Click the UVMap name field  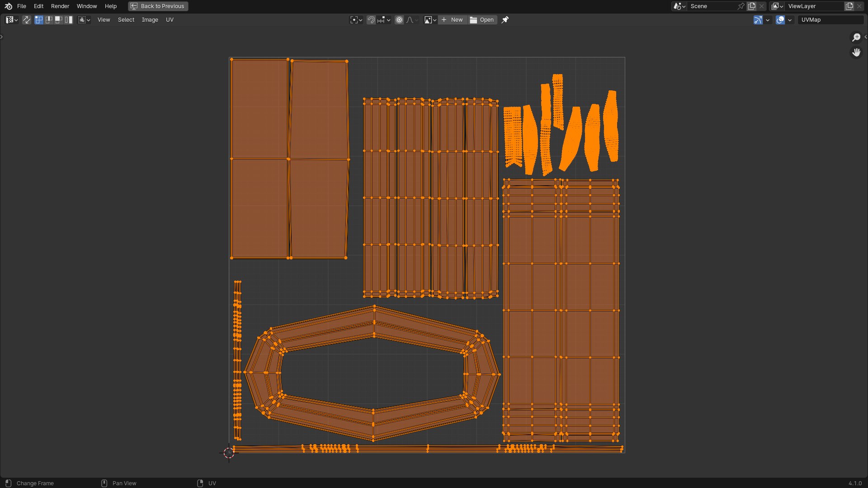(830, 20)
